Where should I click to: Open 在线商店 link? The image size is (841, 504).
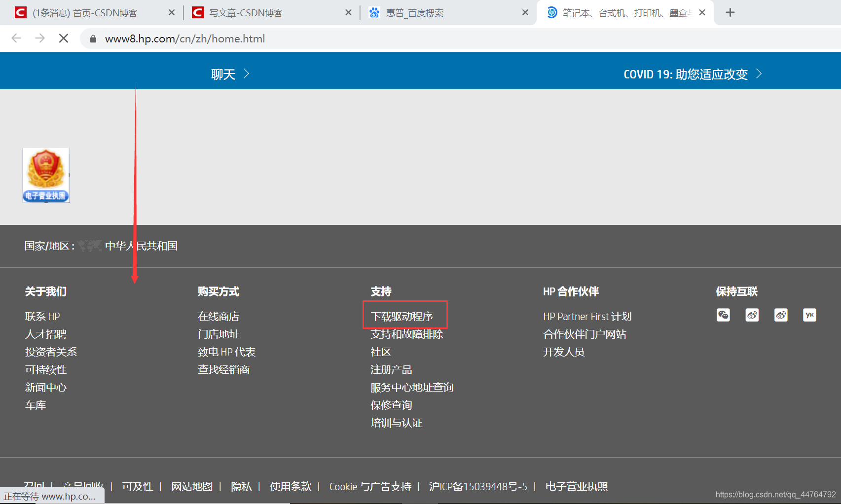coord(219,316)
